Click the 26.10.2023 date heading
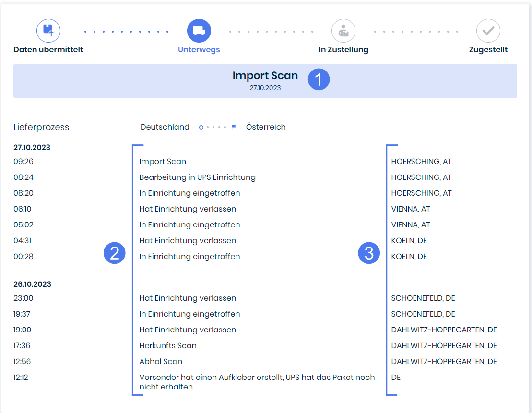The height and width of the screenshot is (413, 532). point(32,284)
